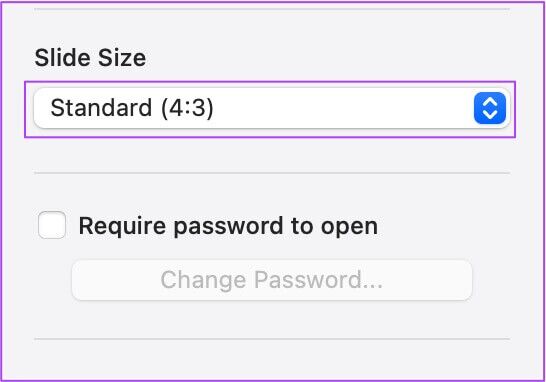Click the white Slide Size combo box field
546x382 pixels.
click(272, 108)
